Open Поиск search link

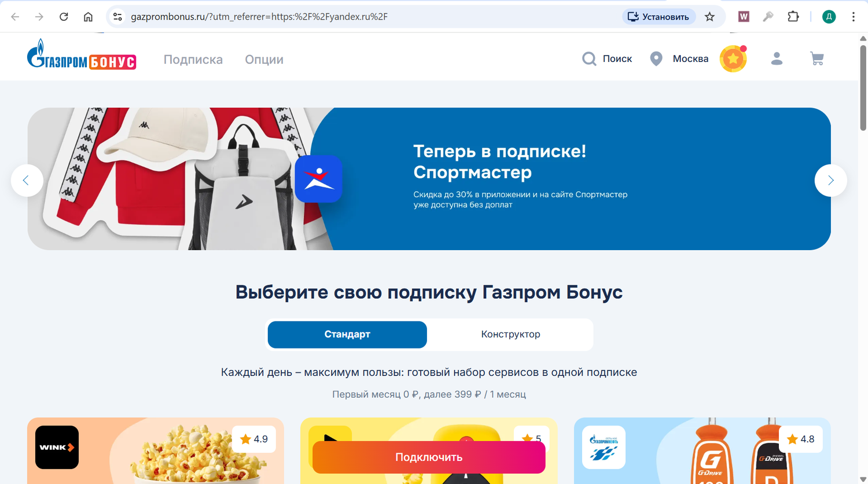click(x=617, y=58)
